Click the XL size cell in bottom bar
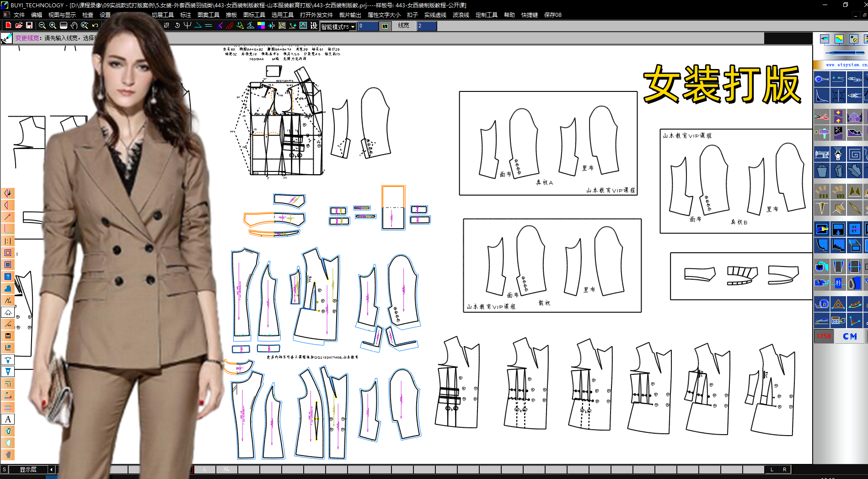This screenshot has height=479, width=868. (x=227, y=469)
